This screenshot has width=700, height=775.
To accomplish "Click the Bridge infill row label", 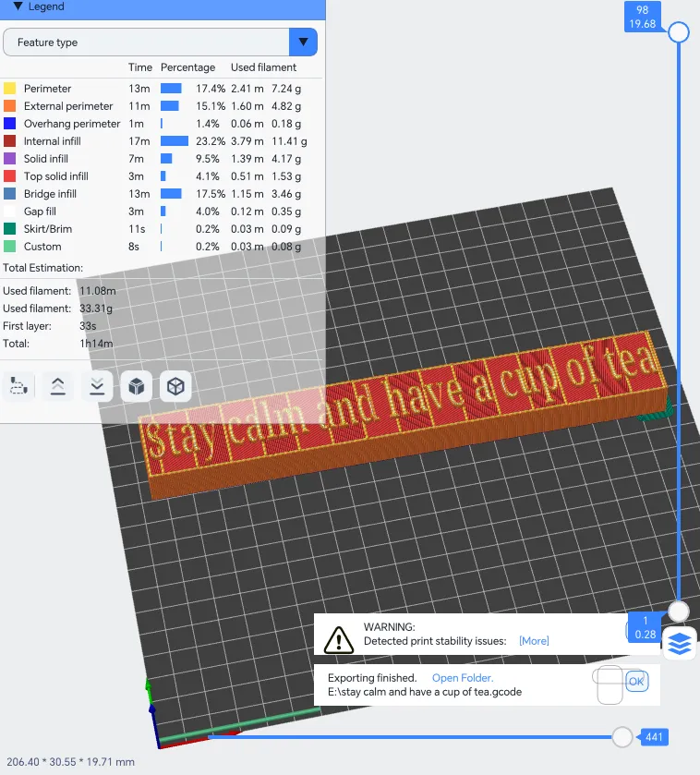I will pyautogui.click(x=50, y=194).
